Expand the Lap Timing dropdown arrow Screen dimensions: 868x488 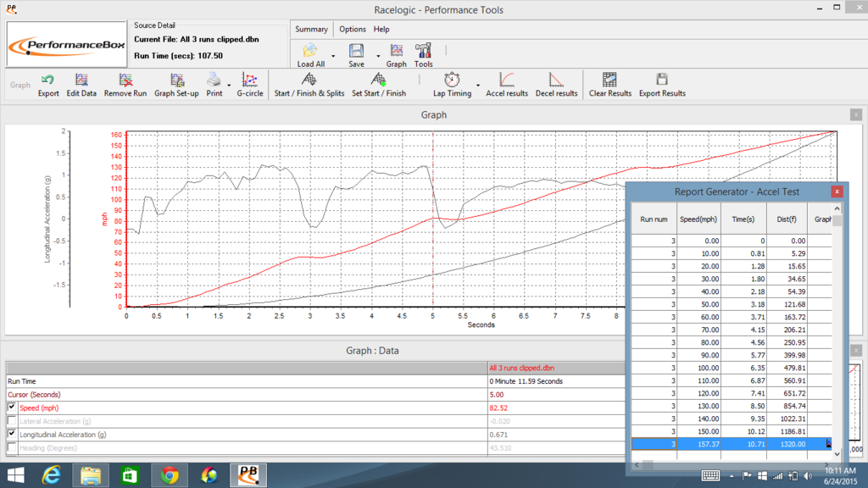coord(478,86)
